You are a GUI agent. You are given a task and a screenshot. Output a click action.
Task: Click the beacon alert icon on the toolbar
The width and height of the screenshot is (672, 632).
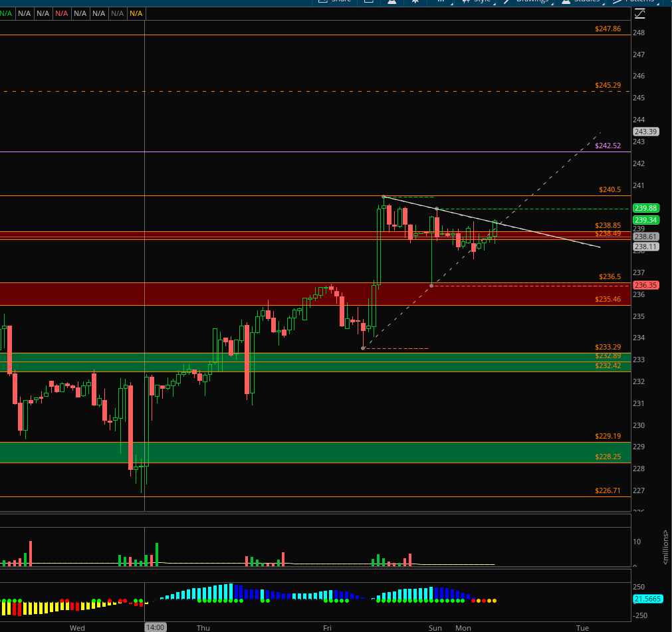(x=415, y=1)
